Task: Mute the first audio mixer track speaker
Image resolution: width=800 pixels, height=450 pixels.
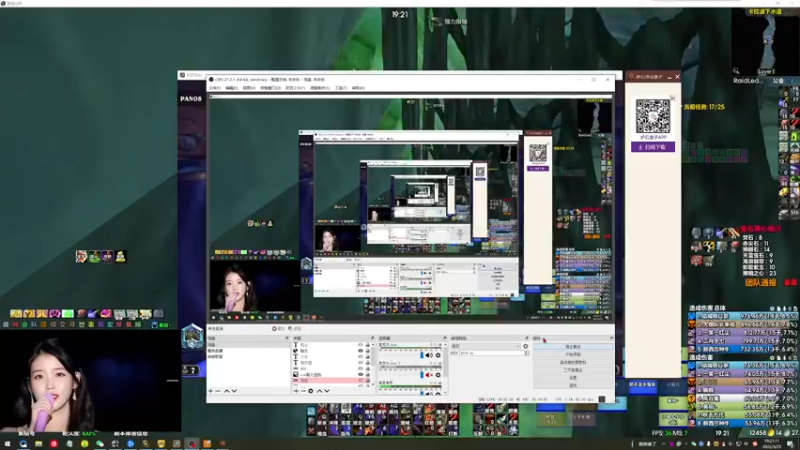Action: [x=429, y=355]
